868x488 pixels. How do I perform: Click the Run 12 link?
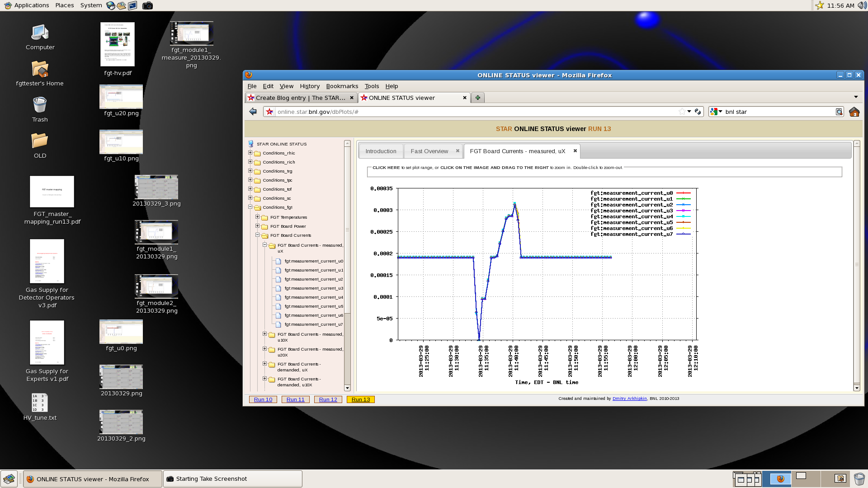tap(328, 399)
